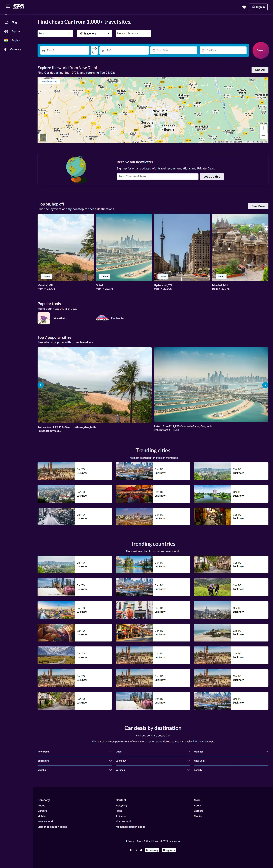
Task: Open the Return trip type dropdown
Action: (55, 33)
